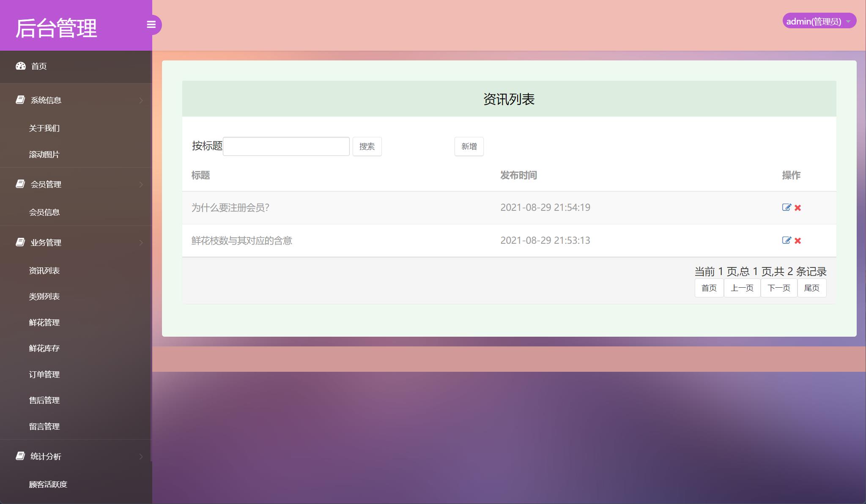Open 鲜花库存 from the sidebar
This screenshot has width=866, height=504.
pyautogui.click(x=44, y=348)
